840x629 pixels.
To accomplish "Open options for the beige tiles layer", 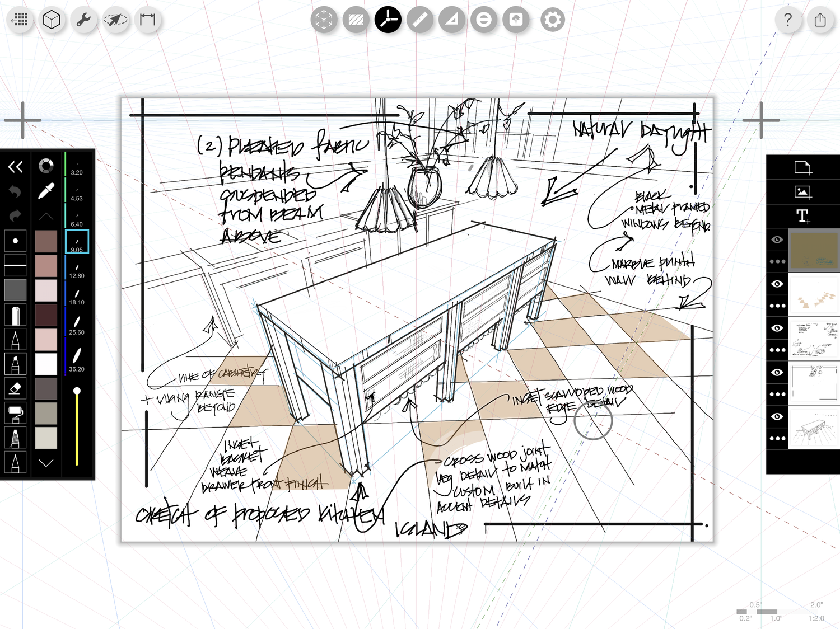I will click(777, 306).
